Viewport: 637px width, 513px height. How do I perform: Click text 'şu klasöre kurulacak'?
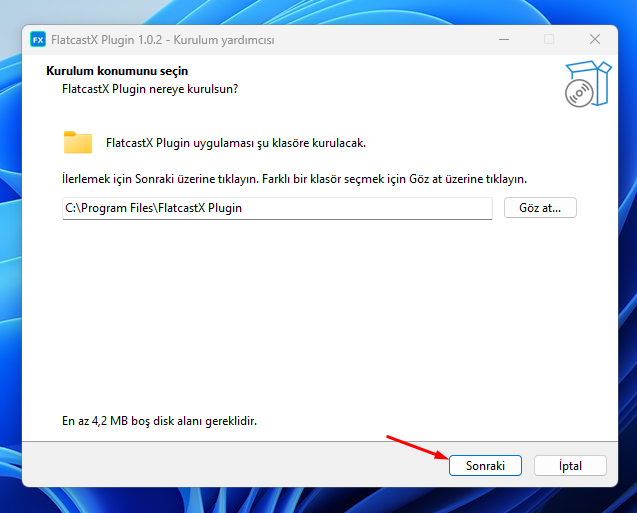click(312, 143)
